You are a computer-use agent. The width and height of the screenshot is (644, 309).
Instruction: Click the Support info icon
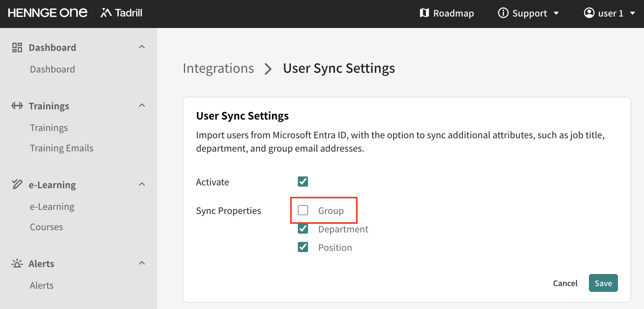point(503,13)
